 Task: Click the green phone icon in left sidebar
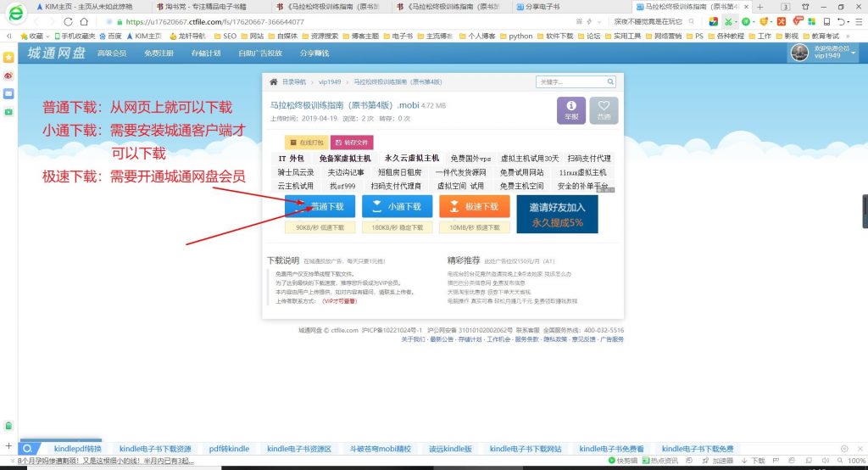pyautogui.click(x=8, y=426)
